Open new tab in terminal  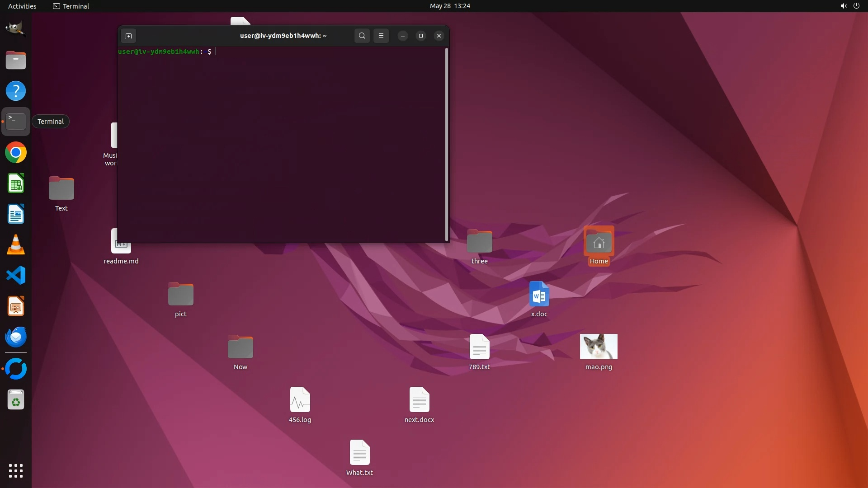pos(128,36)
